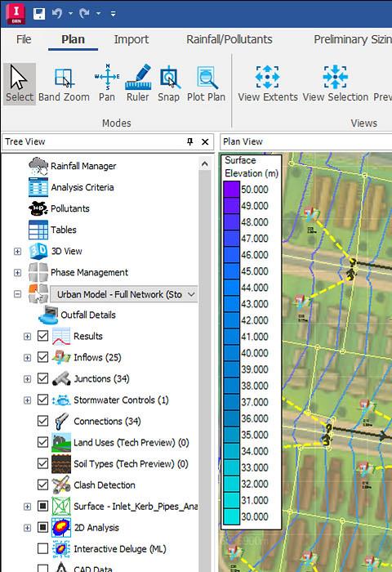Activate the Select mode tool
The width and height of the screenshot is (392, 572).
pyautogui.click(x=20, y=84)
